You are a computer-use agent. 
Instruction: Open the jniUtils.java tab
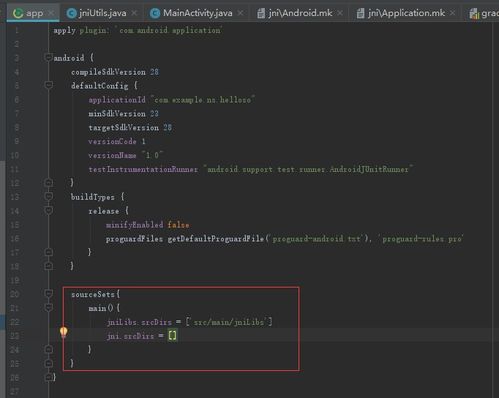[102, 13]
